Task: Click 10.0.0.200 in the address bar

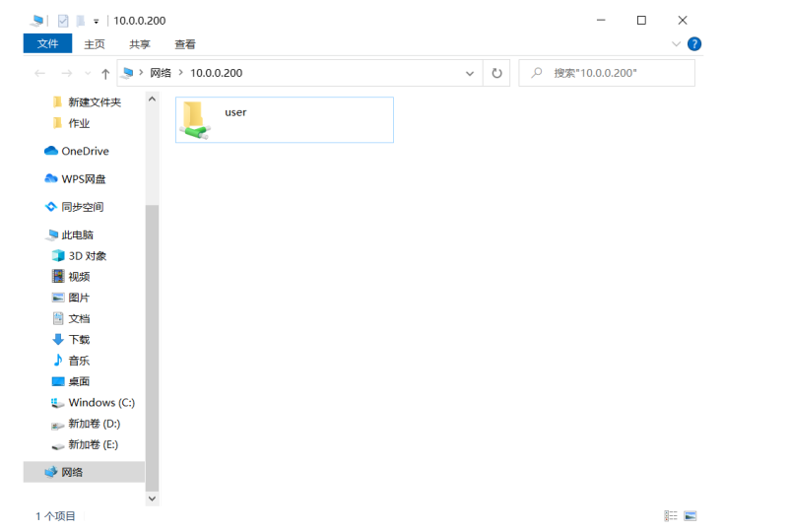Action: click(x=217, y=73)
